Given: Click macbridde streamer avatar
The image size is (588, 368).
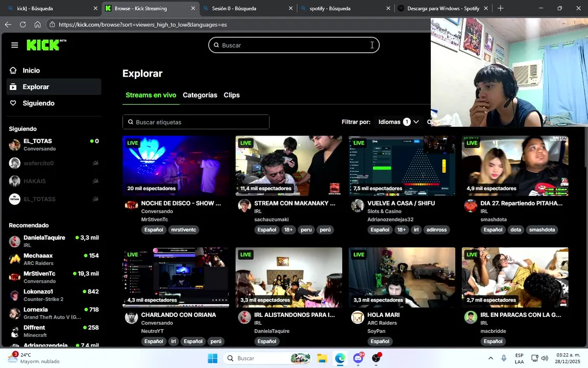Looking at the screenshot, I should pyautogui.click(x=471, y=317).
